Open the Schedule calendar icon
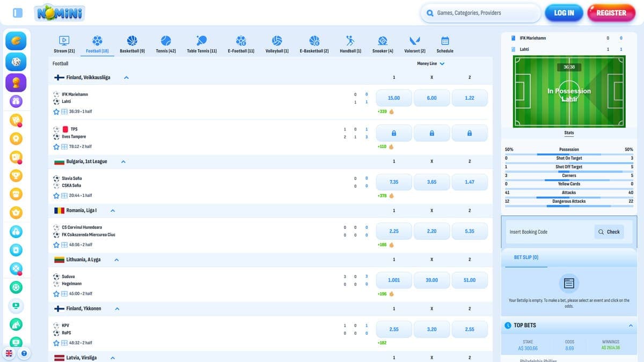The width and height of the screenshot is (644, 362). click(x=445, y=41)
